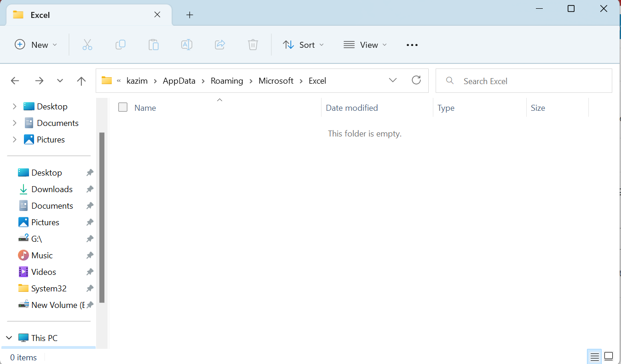
Task: Click the Copy icon in toolbar
Action: click(121, 45)
